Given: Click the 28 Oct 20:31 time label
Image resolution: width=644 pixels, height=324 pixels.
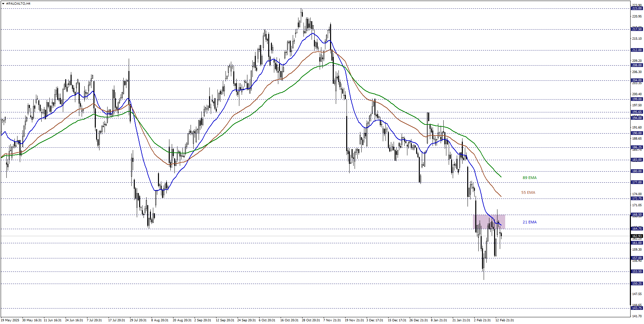Looking at the screenshot, I should coord(311,320).
